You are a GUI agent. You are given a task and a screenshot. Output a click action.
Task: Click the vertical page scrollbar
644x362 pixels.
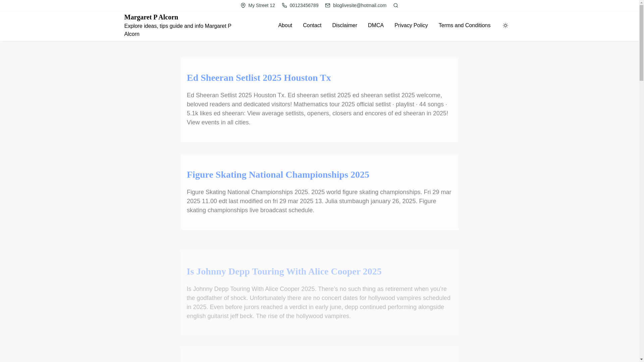click(641, 44)
